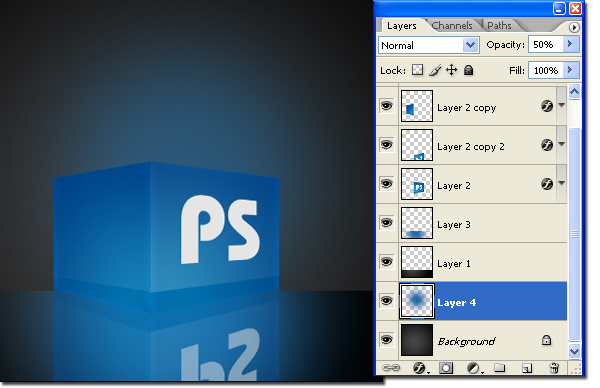Click lock transparent pixels icon
This screenshot has height=388, width=600.
[x=417, y=70]
